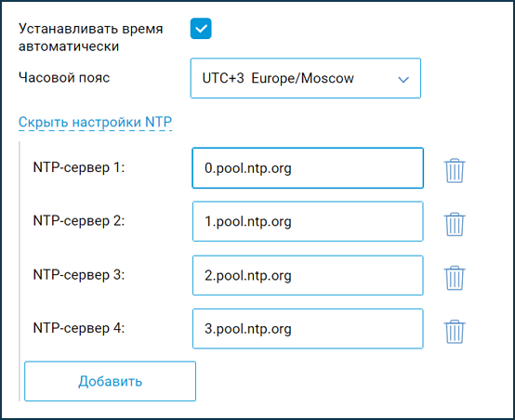The width and height of the screenshot is (515, 420).
Task: Expand timezone list via chevron arrow
Action: tap(403, 79)
